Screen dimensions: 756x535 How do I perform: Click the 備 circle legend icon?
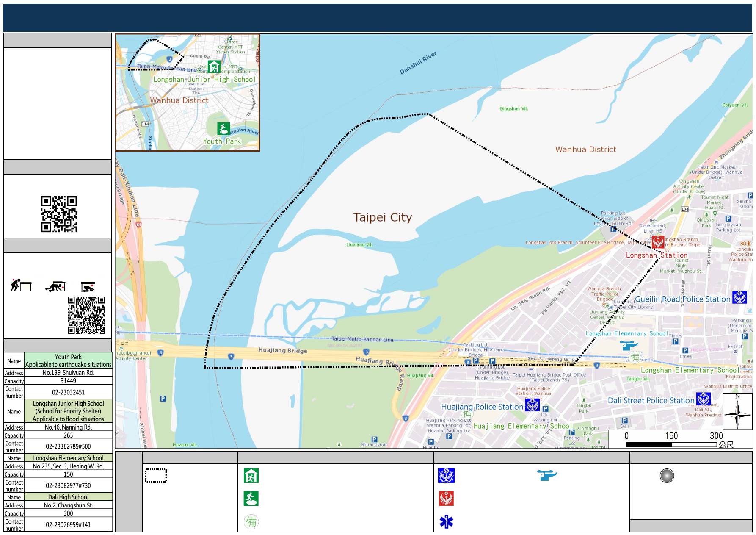[251, 521]
